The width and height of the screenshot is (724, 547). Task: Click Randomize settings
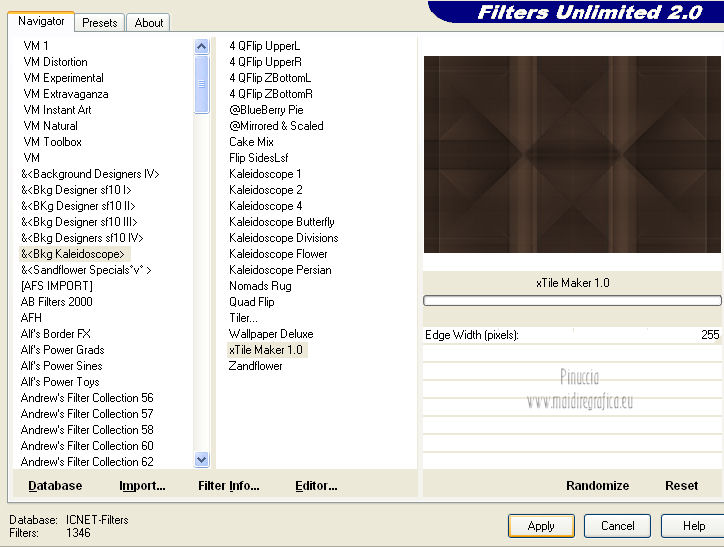pyautogui.click(x=597, y=486)
